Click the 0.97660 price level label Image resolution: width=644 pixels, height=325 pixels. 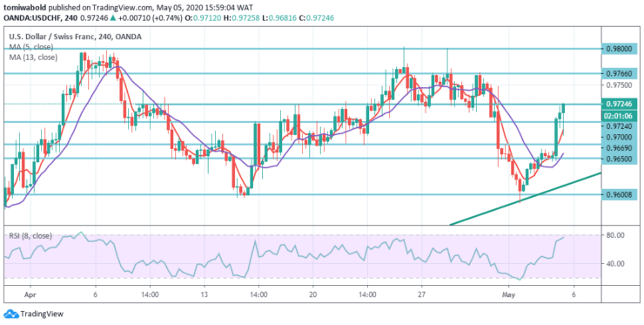(619, 74)
